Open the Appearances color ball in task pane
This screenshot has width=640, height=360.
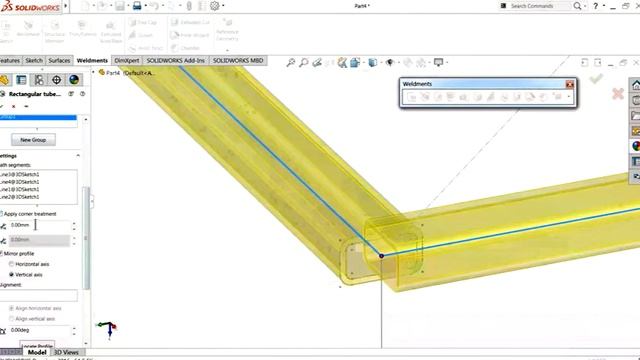(x=636, y=146)
